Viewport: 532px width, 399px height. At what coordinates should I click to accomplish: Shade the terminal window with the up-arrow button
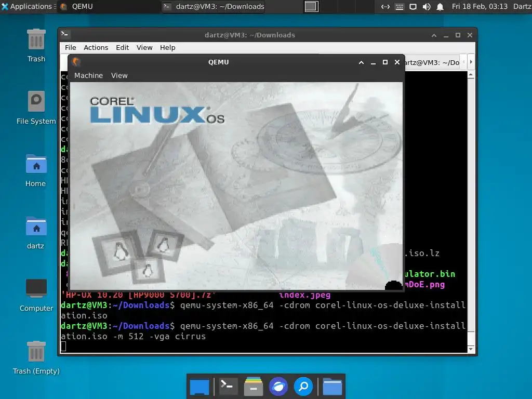pyautogui.click(x=434, y=35)
